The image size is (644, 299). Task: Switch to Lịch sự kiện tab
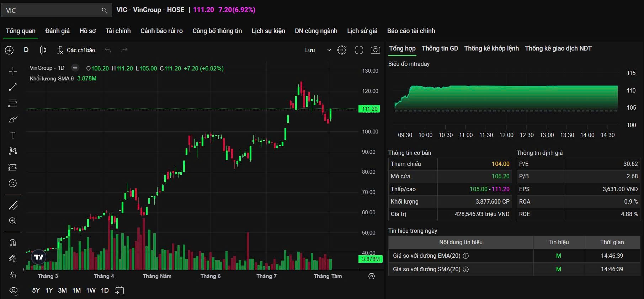268,31
